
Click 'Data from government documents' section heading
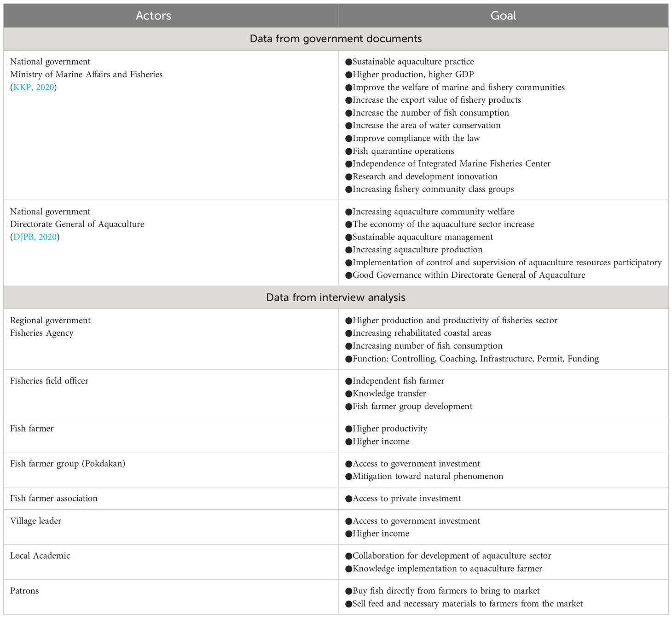(x=336, y=39)
